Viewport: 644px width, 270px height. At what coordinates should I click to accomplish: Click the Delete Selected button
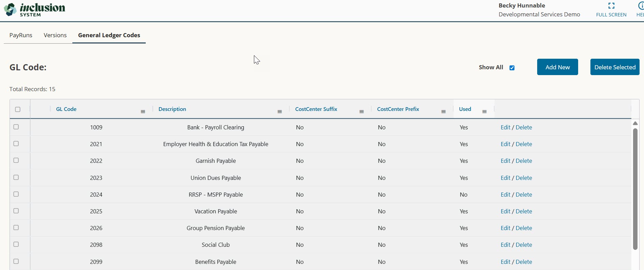pos(615,67)
